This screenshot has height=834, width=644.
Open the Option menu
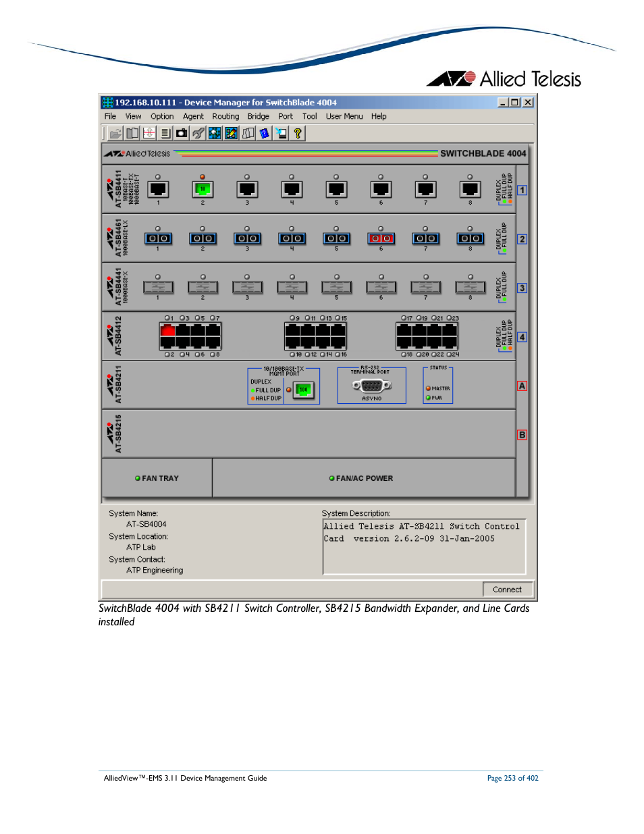(x=162, y=116)
